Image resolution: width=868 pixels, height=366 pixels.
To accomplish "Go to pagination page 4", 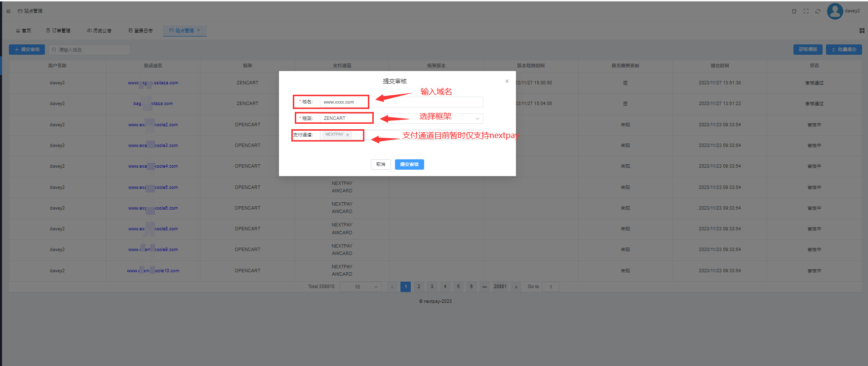I will pos(445,287).
